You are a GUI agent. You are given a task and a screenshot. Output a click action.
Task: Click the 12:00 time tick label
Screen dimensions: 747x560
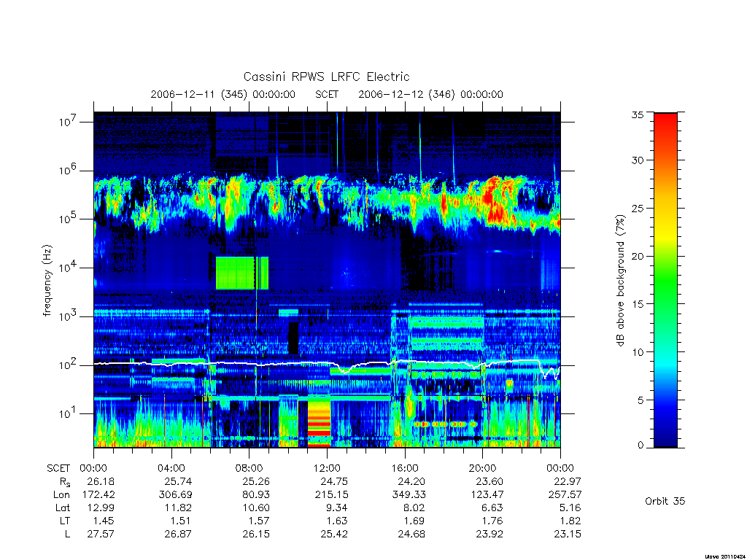(327, 468)
